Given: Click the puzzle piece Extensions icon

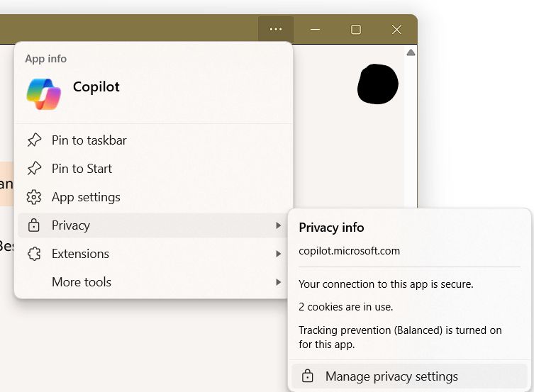Looking at the screenshot, I should tap(34, 254).
